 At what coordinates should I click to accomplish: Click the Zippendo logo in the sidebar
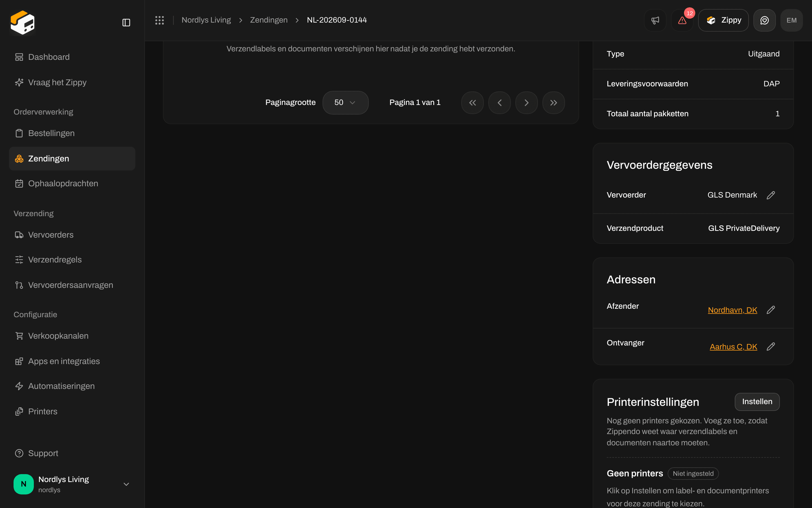coord(23,23)
